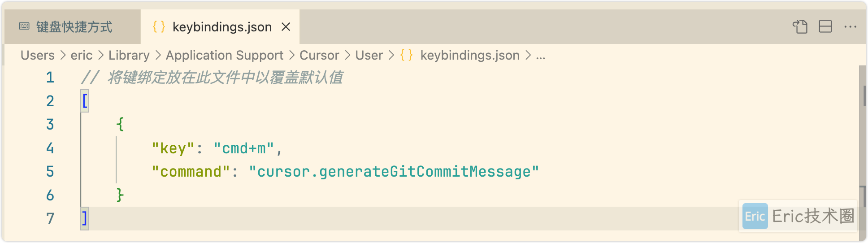Screen dimensions: 868x243
Task: Click the split editor layout icon
Action: point(825,27)
